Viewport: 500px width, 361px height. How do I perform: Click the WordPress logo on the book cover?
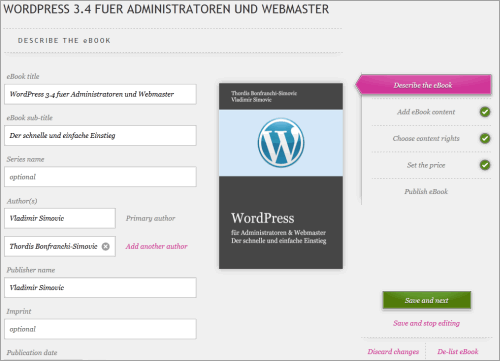point(281,143)
